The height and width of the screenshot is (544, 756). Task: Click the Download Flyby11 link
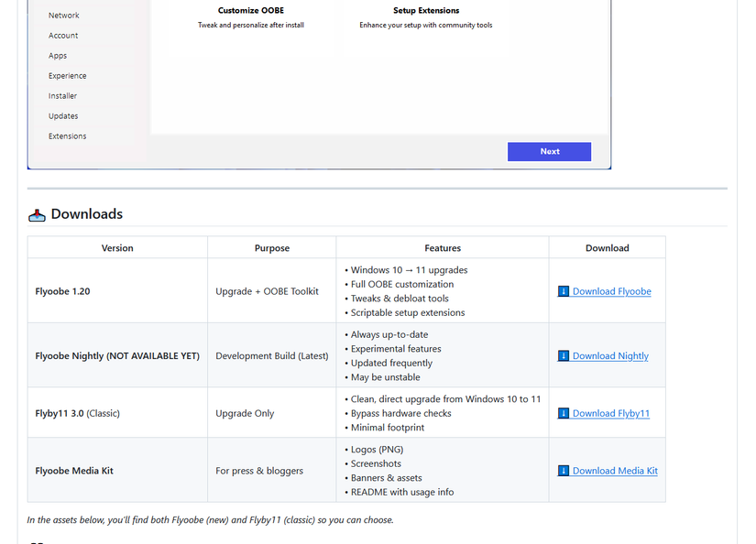(611, 413)
